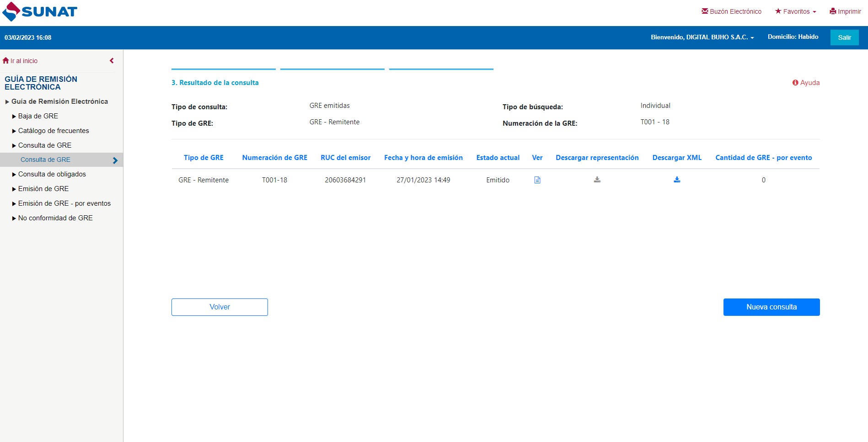Download the XML file for T001-18
Screen dimensions: 868x442
[x=677, y=180]
